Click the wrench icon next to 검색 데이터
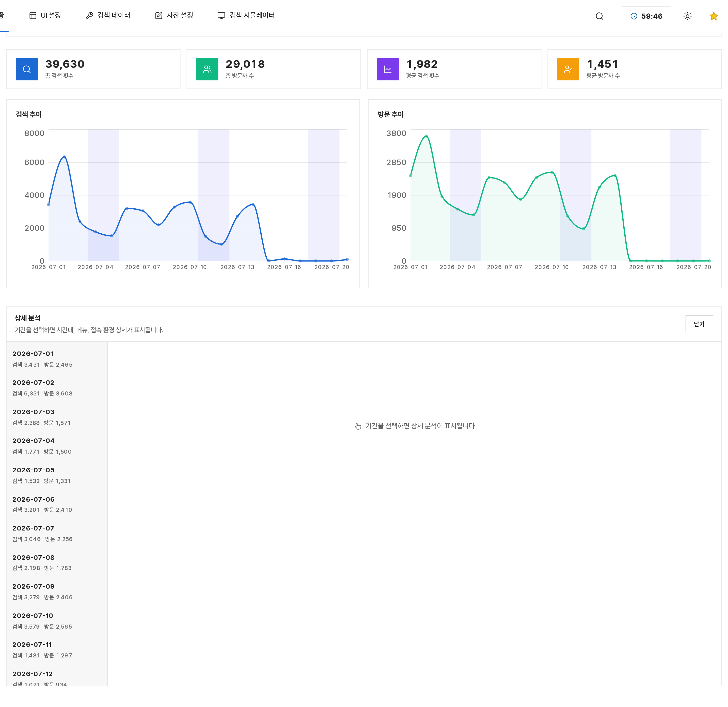 click(x=89, y=16)
